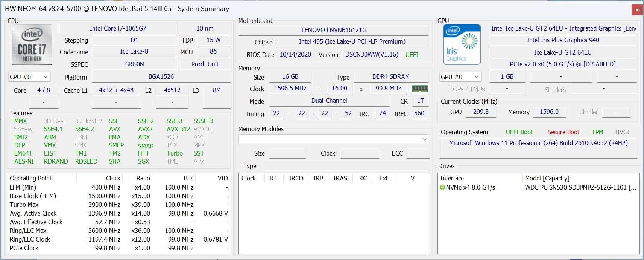This screenshot has width=644, height=260.
Task: Click the 1T command rate value
Action: [x=421, y=101]
